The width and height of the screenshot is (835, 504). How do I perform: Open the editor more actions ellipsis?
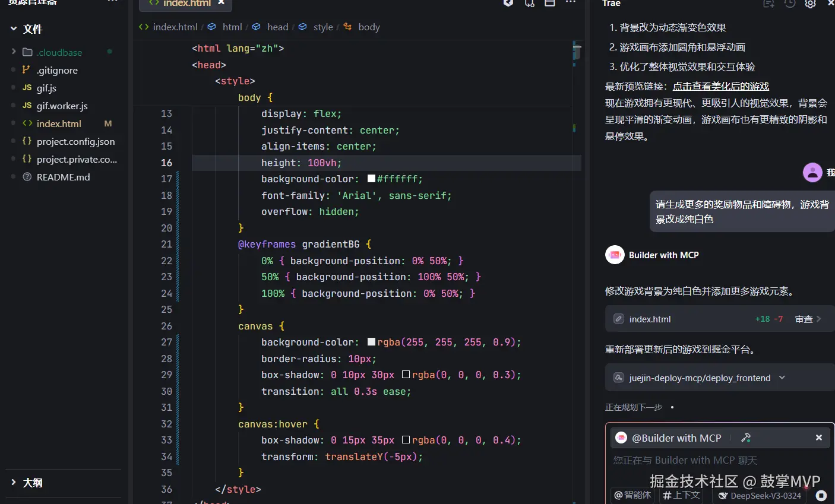tap(571, 2)
